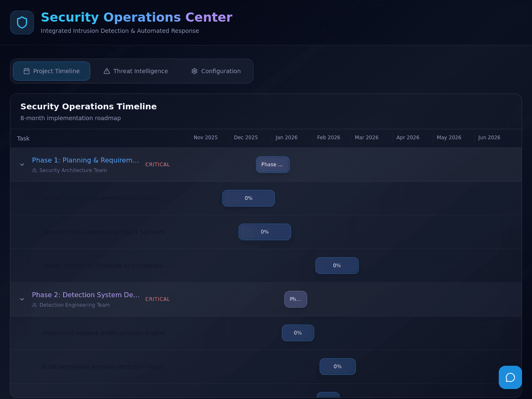Click the Mar 2026 month header

[367, 138]
